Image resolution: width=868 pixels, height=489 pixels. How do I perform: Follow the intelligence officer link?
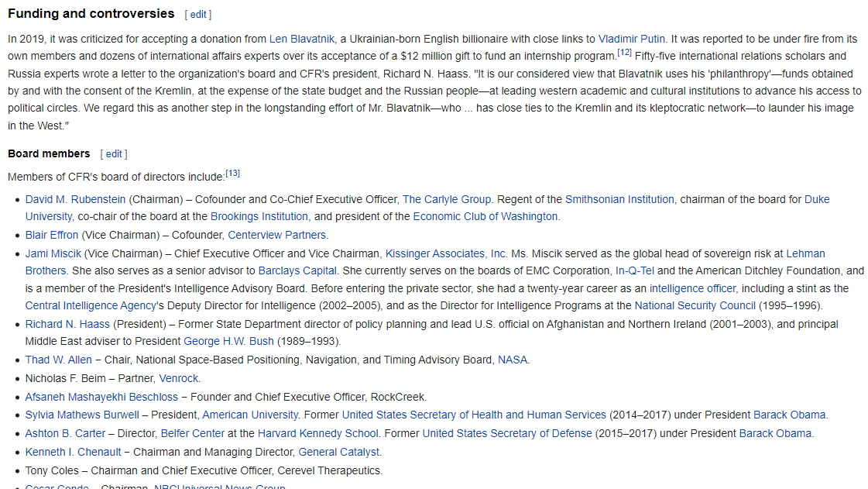coord(692,288)
